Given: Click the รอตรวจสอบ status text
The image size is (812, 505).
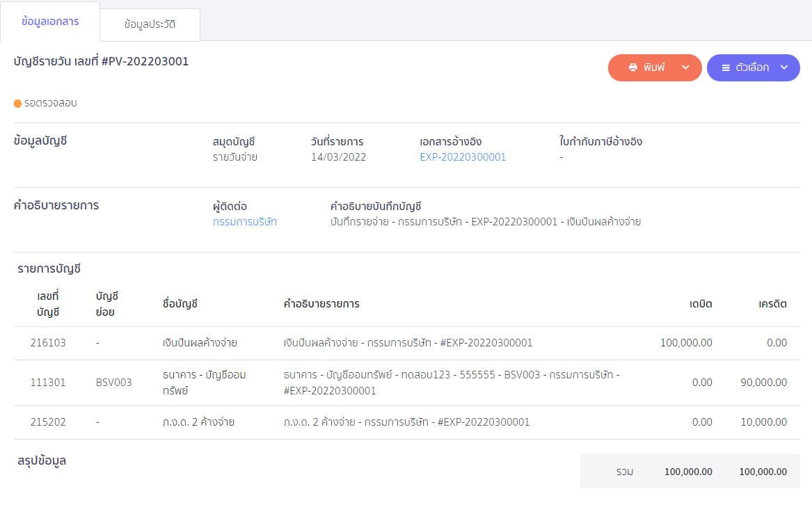Looking at the screenshot, I should pos(51,103).
